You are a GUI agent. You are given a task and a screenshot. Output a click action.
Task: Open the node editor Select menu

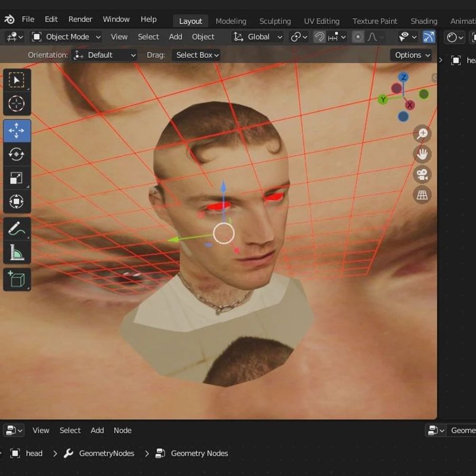[70, 430]
